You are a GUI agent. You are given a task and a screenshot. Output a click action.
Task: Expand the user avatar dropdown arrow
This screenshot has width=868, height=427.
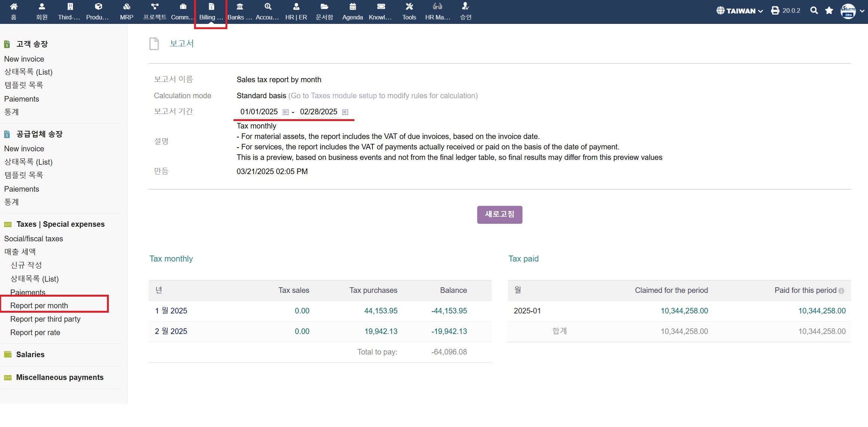[862, 11]
